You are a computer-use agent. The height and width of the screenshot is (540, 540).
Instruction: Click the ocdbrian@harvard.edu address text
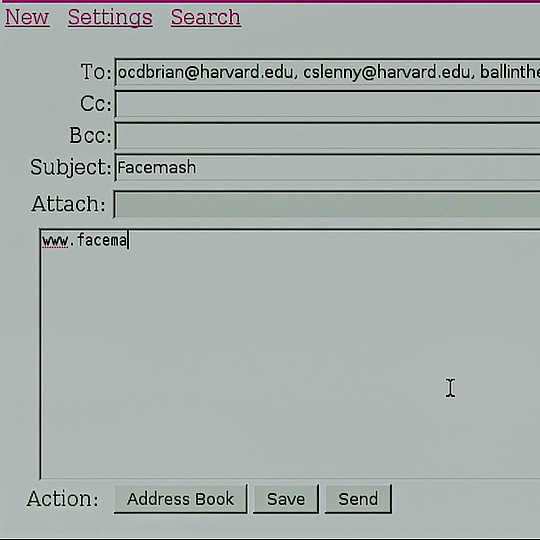coord(205,72)
